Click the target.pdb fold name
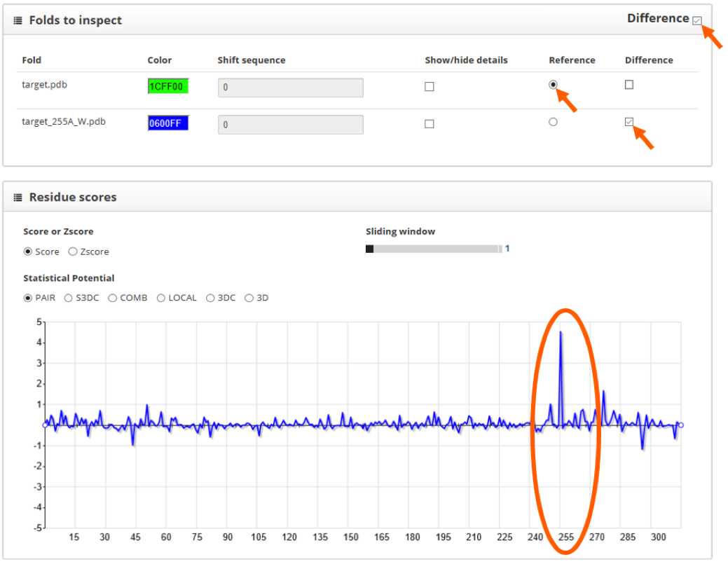 coord(45,85)
